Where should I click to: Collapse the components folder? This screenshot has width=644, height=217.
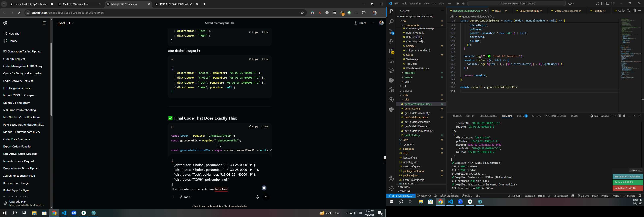pos(402,26)
